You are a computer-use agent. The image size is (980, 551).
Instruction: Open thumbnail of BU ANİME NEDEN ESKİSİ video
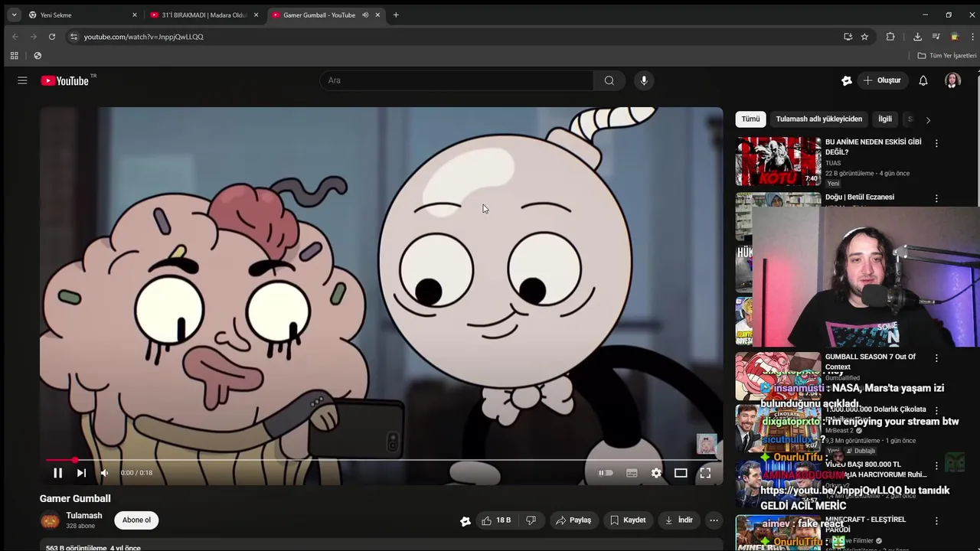(778, 161)
